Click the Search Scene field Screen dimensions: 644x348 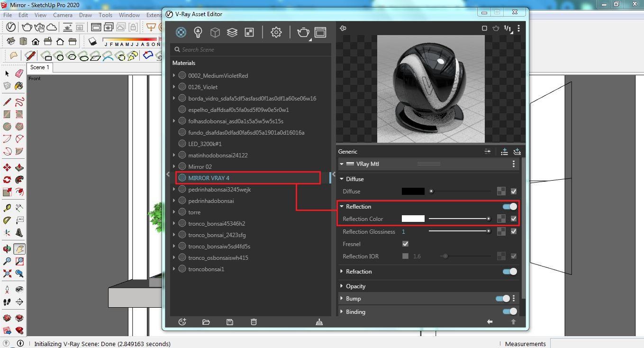(251, 49)
